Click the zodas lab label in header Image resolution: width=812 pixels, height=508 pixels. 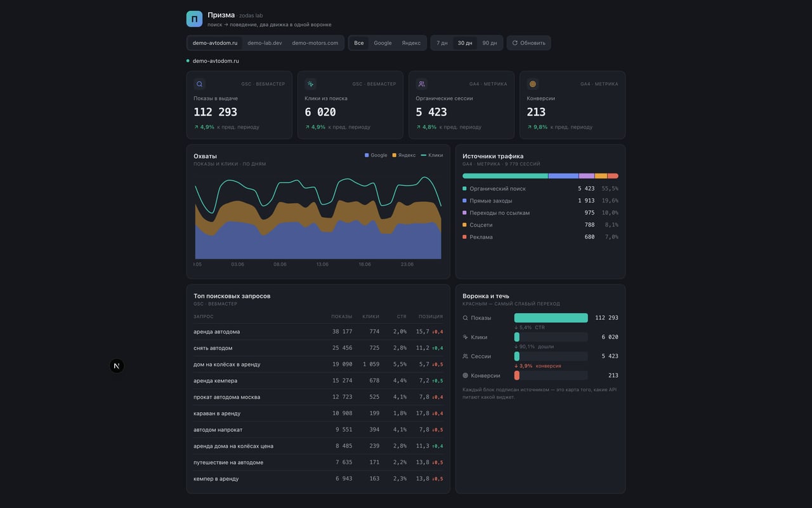(x=251, y=15)
